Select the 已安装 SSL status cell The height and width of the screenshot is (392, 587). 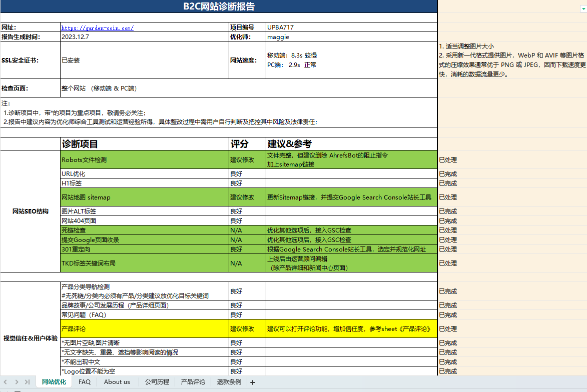pos(145,60)
